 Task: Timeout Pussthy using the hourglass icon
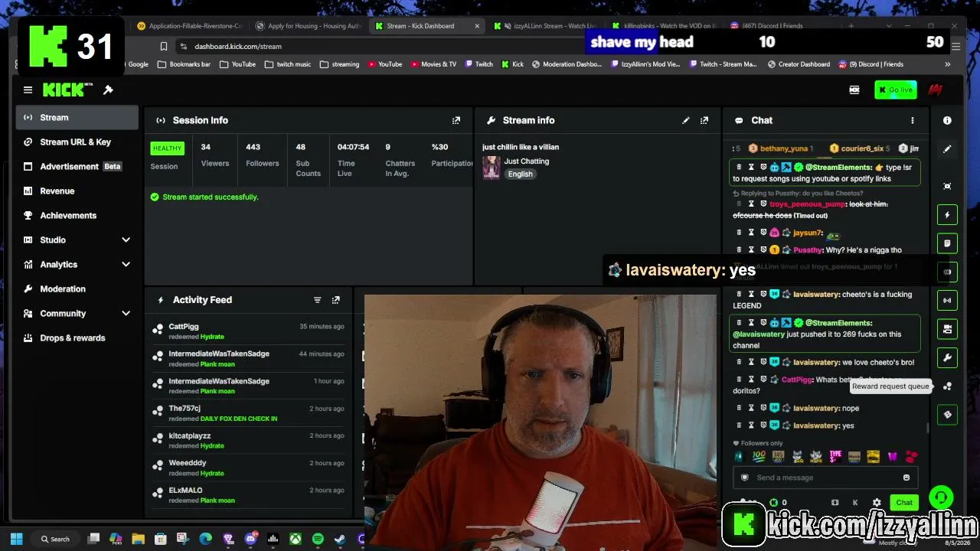click(x=751, y=249)
